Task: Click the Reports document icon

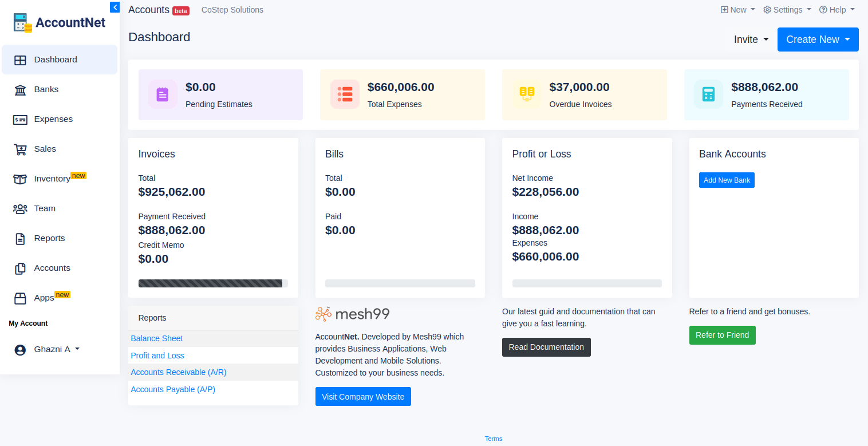Action: 21,238
